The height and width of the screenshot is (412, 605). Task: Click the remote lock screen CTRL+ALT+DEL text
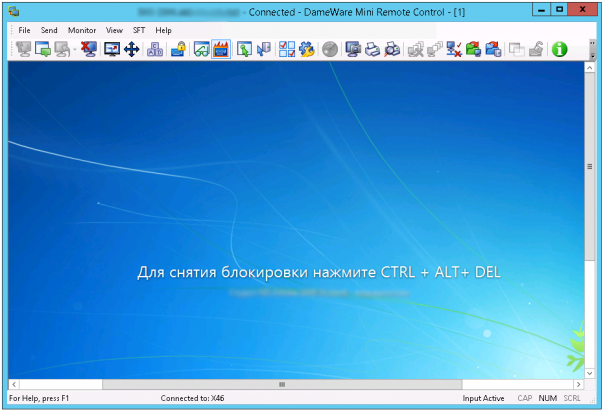click(x=317, y=272)
